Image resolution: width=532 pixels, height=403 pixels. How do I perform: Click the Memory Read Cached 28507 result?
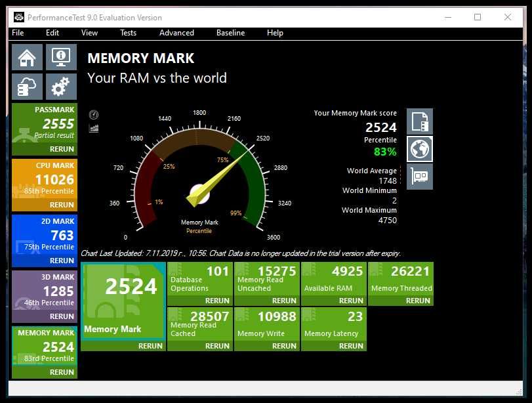tap(200, 324)
